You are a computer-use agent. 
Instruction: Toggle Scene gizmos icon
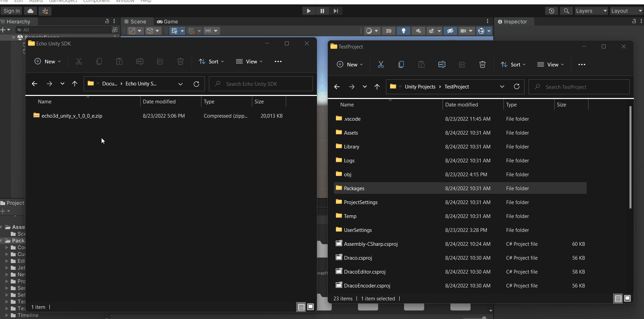(x=481, y=31)
